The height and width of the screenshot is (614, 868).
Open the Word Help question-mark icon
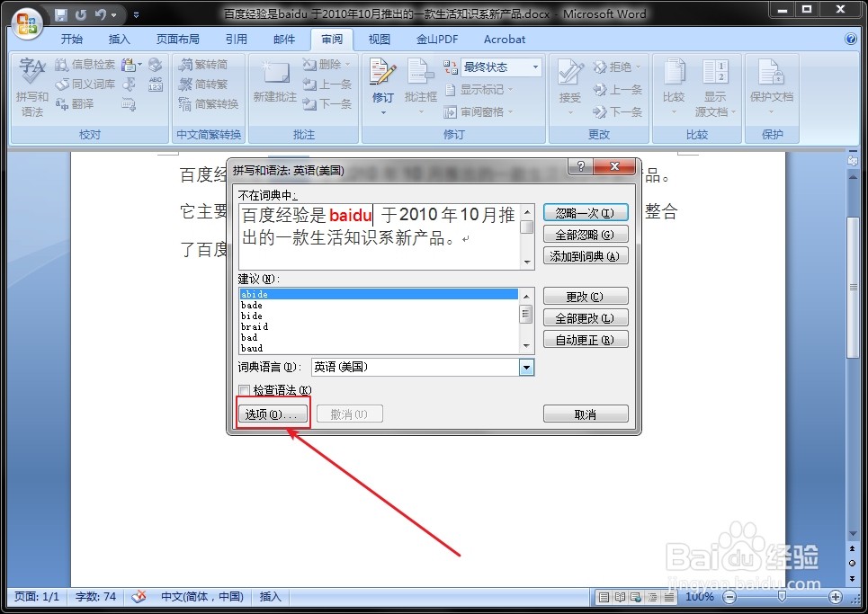pyautogui.click(x=851, y=39)
